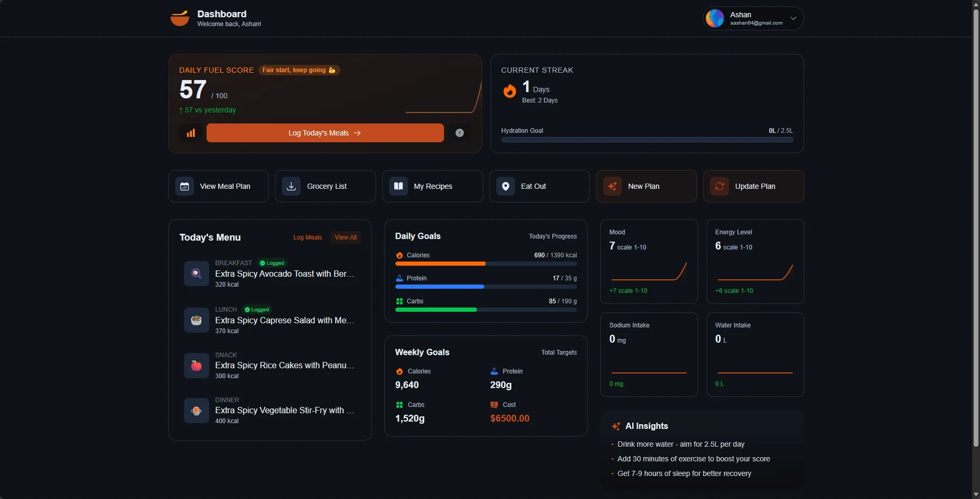Toggle the Logged badge on Lunch
The width and height of the screenshot is (980, 499).
[x=256, y=310]
